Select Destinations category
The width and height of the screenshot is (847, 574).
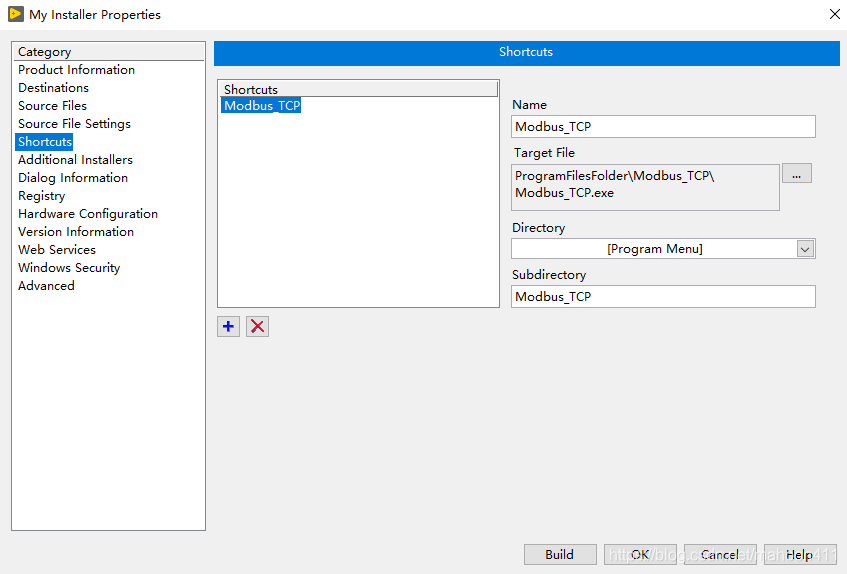(53, 87)
